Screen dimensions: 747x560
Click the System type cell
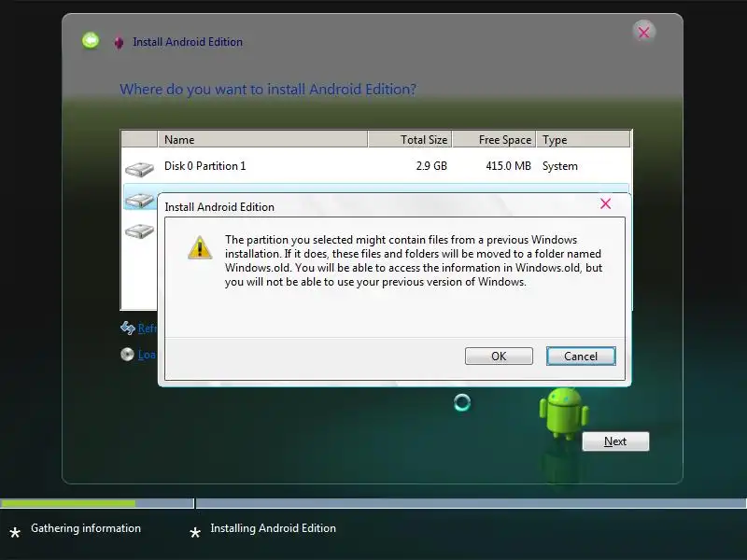(x=559, y=166)
